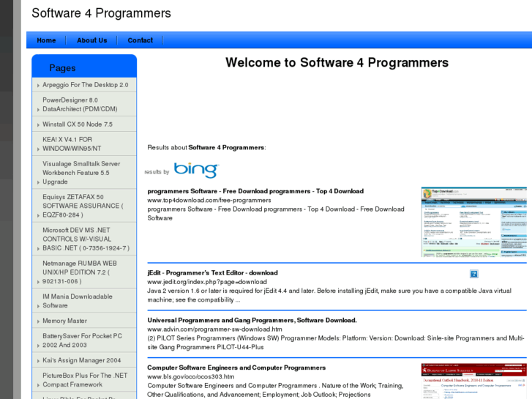This screenshot has height=399, width=532.
Task: Click the www.advin.com/programmer-sw-download.htm URL
Action: click(214, 329)
